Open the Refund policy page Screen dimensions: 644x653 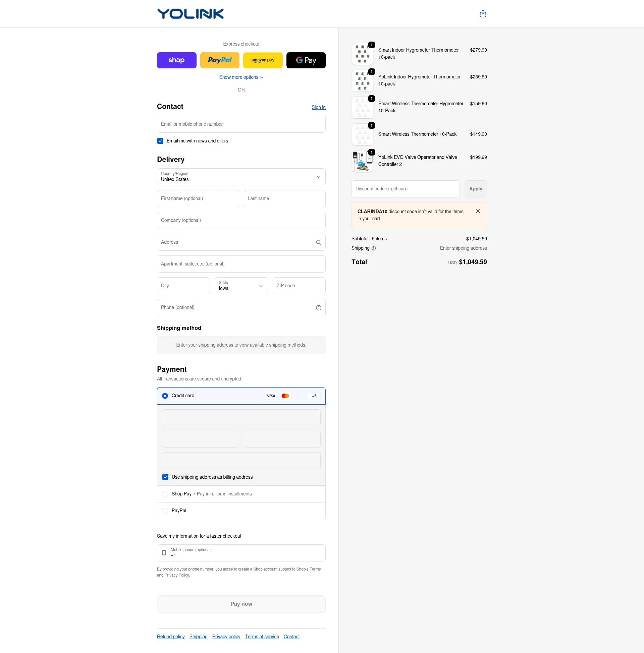pos(170,636)
